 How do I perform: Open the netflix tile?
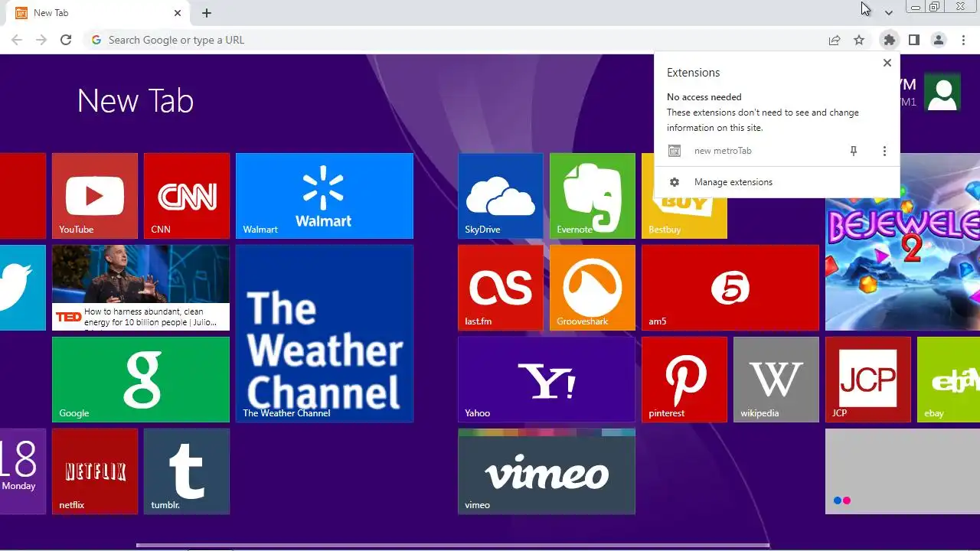(95, 471)
